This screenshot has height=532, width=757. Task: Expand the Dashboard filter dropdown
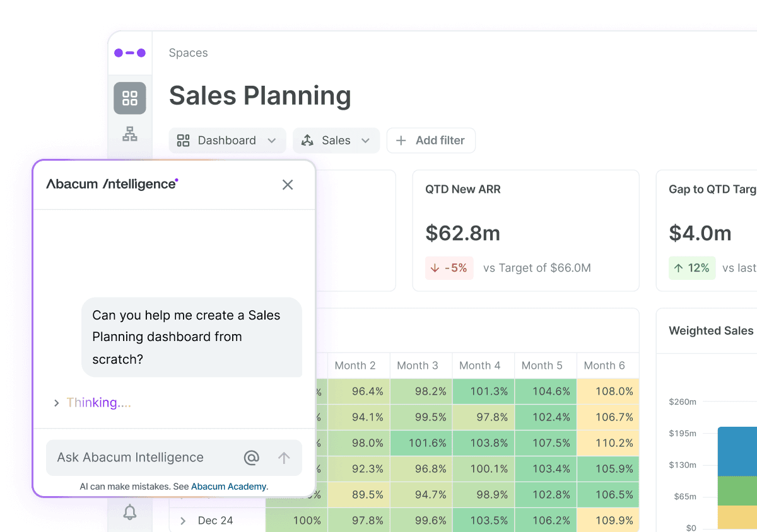[x=272, y=140]
